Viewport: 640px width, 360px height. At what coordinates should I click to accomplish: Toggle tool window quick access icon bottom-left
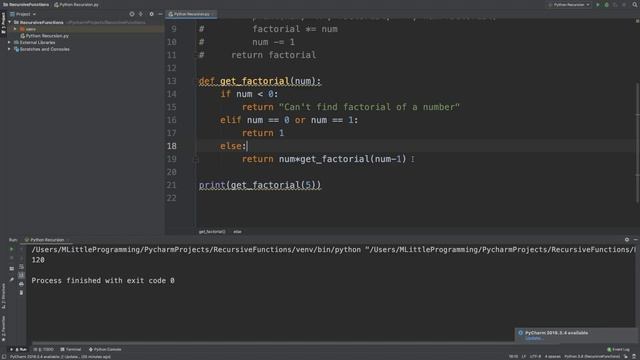pos(3,357)
